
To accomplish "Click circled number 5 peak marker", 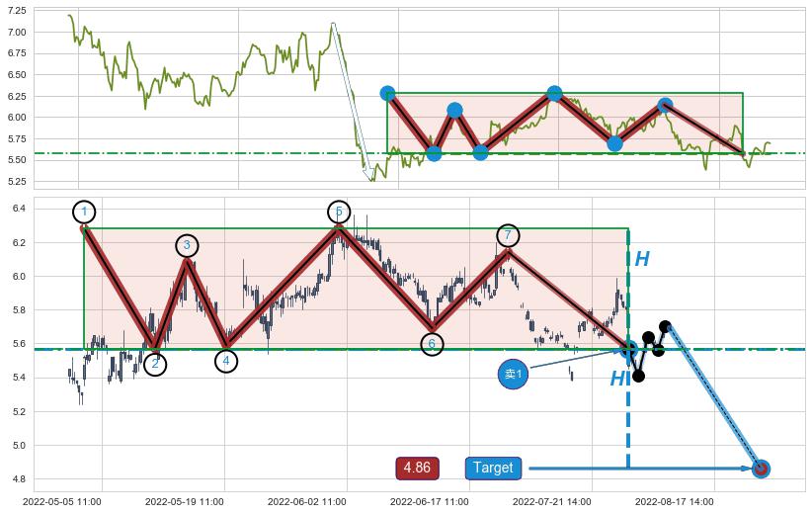I will 339,212.
